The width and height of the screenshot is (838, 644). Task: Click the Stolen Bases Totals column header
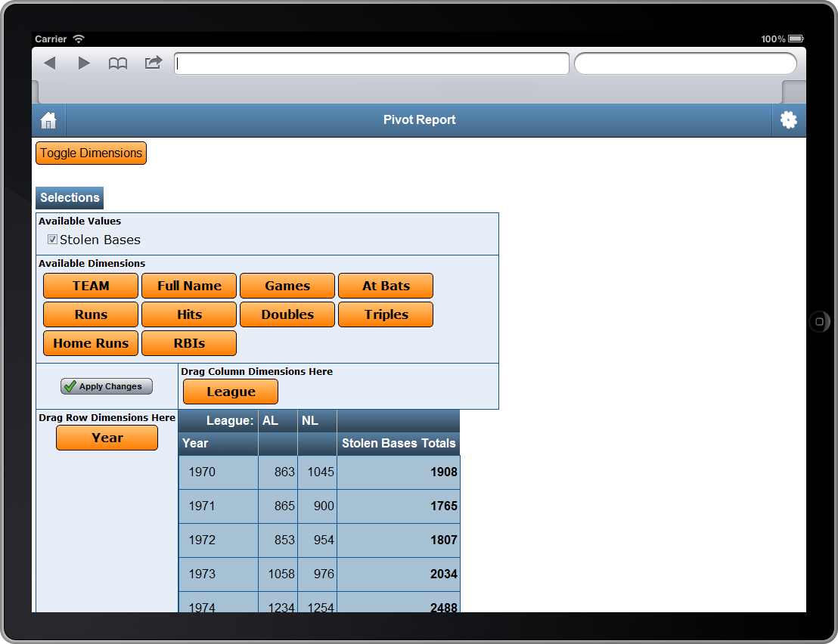[x=399, y=444]
